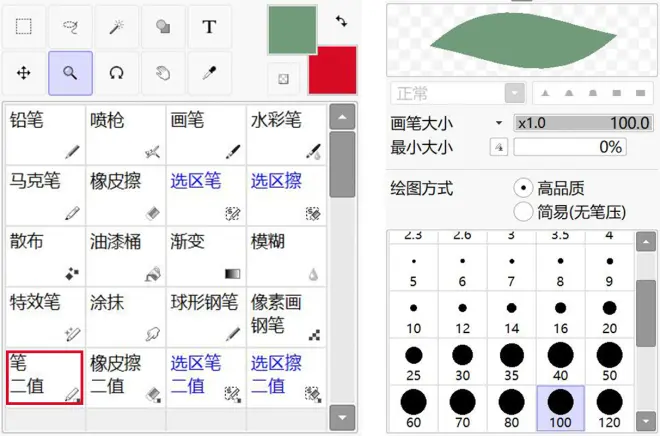Viewport: 660px width, 436px height.
Task: Swap foreground and background colors
Action: 341,21
